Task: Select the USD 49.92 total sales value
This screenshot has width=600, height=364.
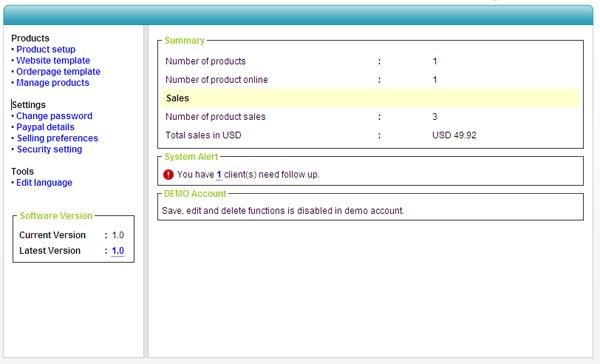Action: coord(454,135)
